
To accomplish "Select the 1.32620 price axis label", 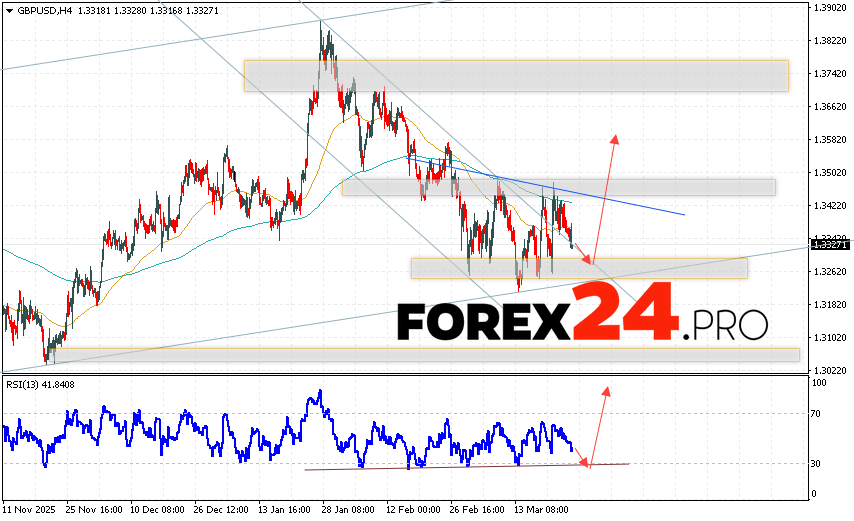I will pyautogui.click(x=830, y=271).
